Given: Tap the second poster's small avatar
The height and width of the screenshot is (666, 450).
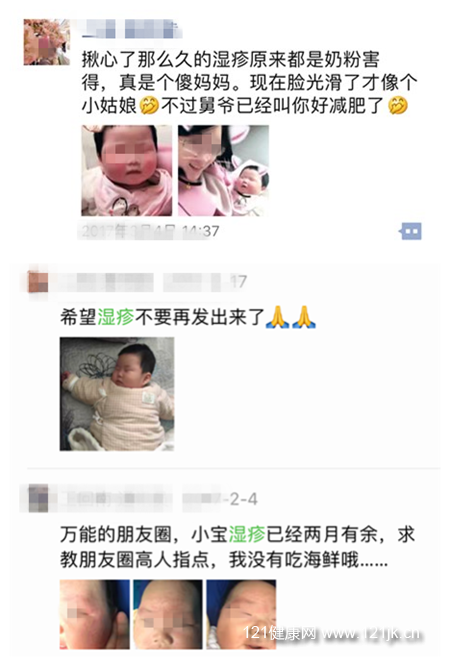Looking at the screenshot, I should point(38,282).
